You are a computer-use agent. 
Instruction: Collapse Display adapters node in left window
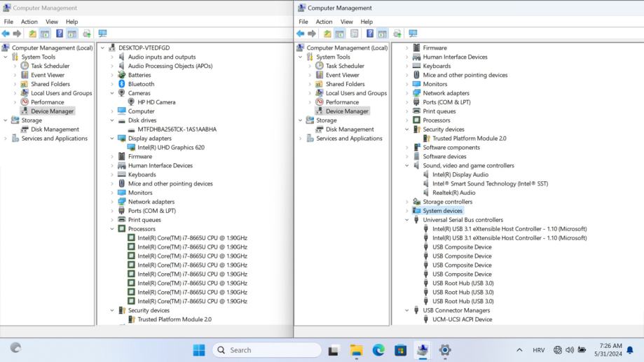pyautogui.click(x=112, y=139)
